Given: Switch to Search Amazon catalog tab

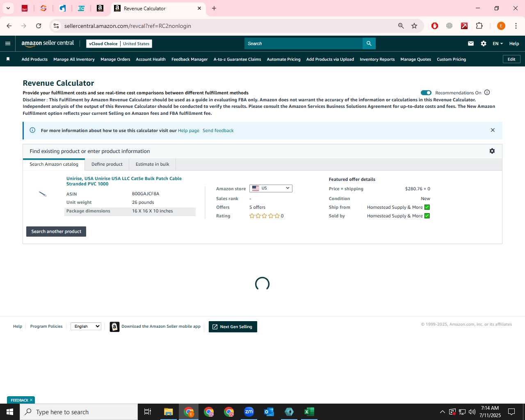Looking at the screenshot, I should pyautogui.click(x=54, y=164).
